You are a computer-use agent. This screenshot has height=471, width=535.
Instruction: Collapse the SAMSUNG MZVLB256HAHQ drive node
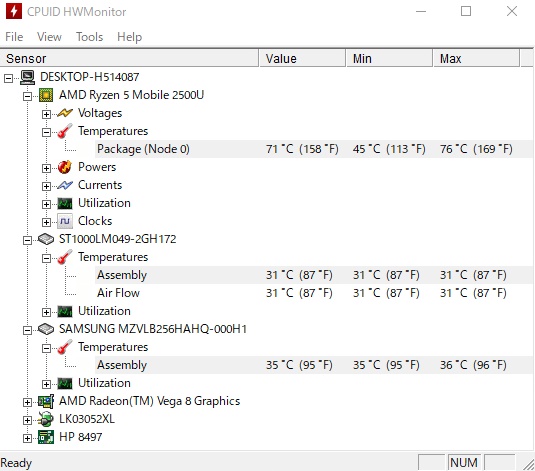pyautogui.click(x=27, y=330)
